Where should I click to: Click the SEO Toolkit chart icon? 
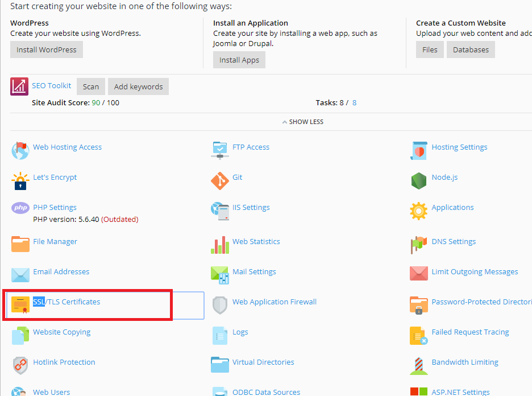pyautogui.click(x=19, y=86)
